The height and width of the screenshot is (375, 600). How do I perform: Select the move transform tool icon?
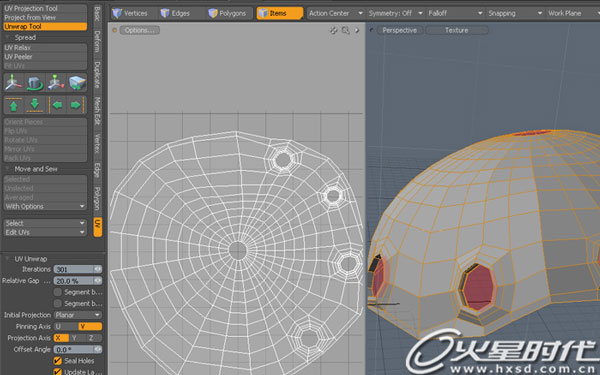pos(14,83)
